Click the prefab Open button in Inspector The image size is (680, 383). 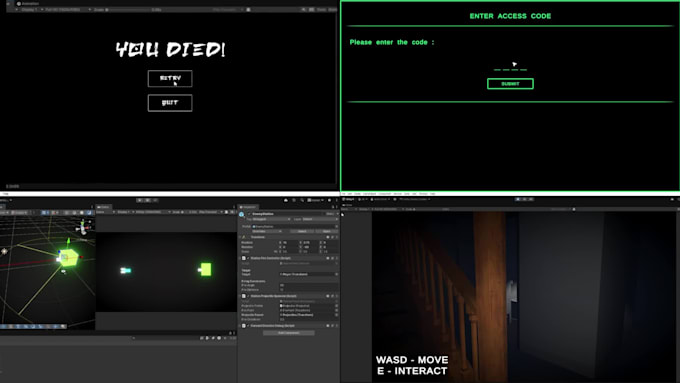tap(327, 231)
